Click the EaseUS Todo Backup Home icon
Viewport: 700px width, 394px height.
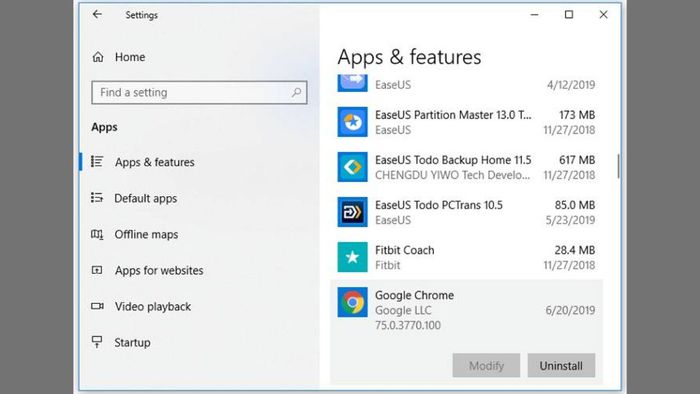tap(352, 167)
